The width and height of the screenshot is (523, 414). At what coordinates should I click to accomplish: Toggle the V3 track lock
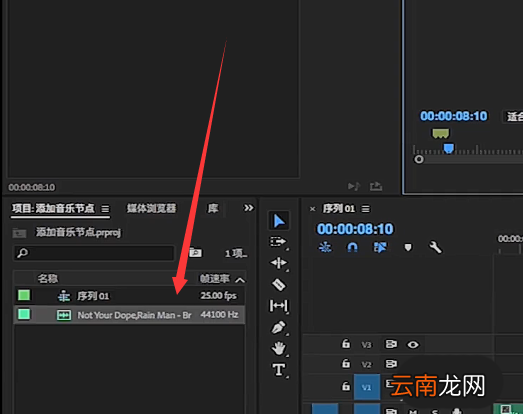coord(346,344)
